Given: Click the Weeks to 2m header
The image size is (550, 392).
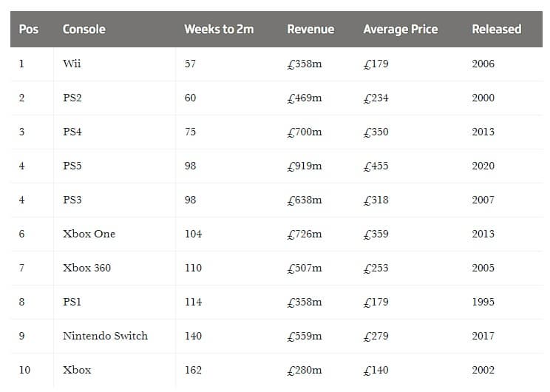Looking at the screenshot, I should coord(219,30).
